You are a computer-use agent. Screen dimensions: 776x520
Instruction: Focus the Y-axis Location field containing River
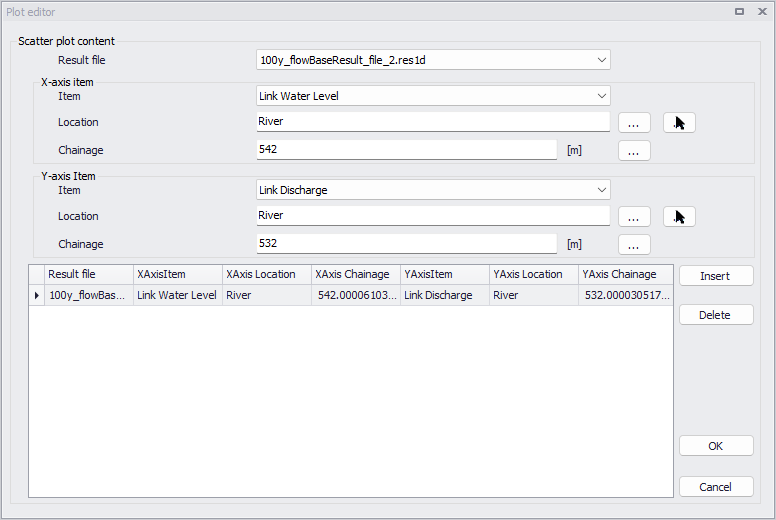(433, 216)
